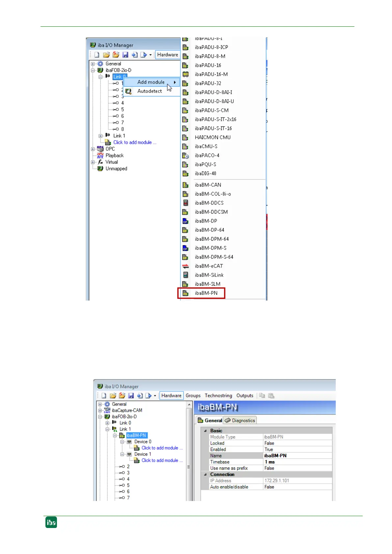
Task: Click Save icon in the Add module window
Action: pos(125,55)
